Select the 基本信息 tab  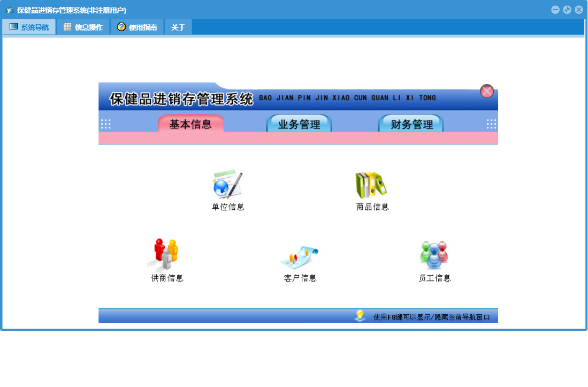coord(190,123)
